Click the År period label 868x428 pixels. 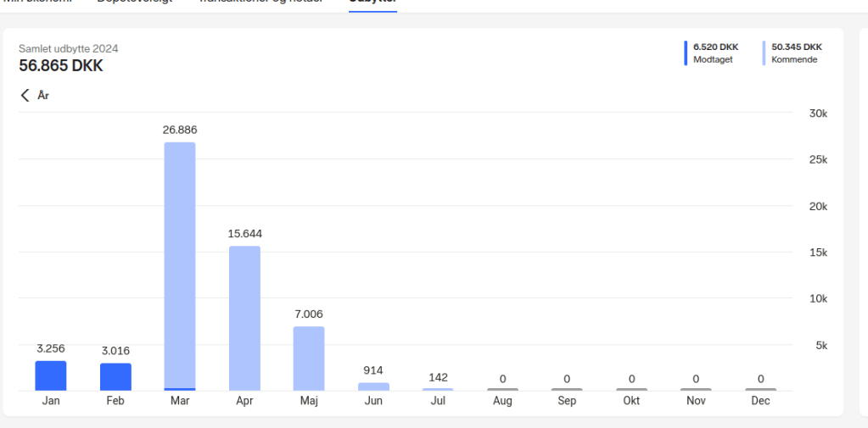click(x=43, y=96)
